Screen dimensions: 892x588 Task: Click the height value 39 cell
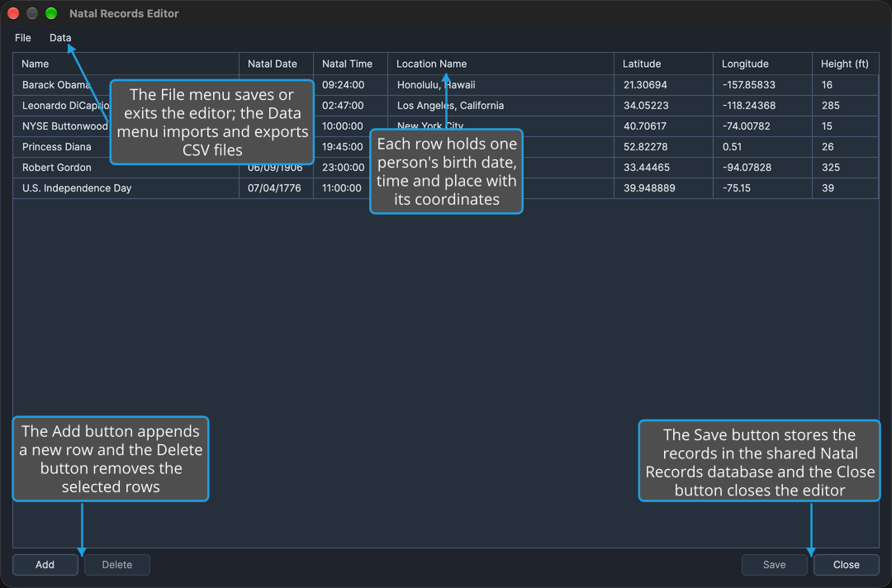click(846, 187)
